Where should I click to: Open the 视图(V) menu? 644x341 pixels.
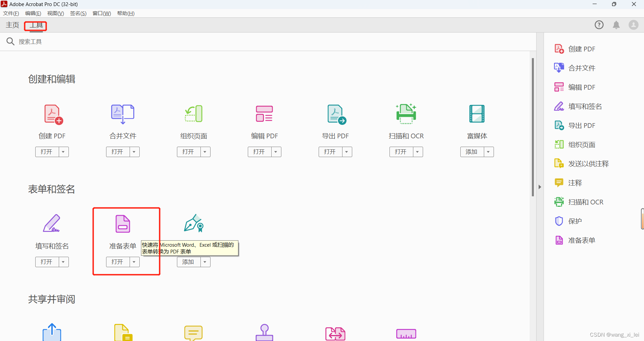click(56, 13)
